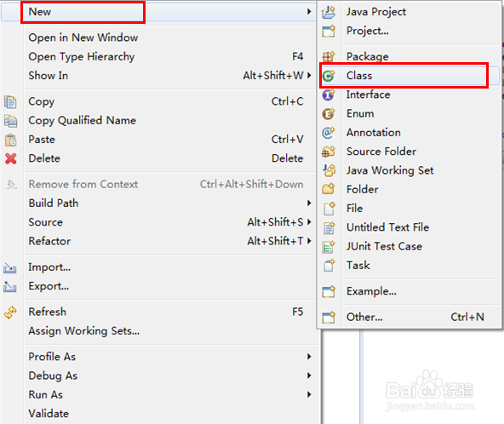
Task: Open the New menu entry
Action: (x=158, y=12)
